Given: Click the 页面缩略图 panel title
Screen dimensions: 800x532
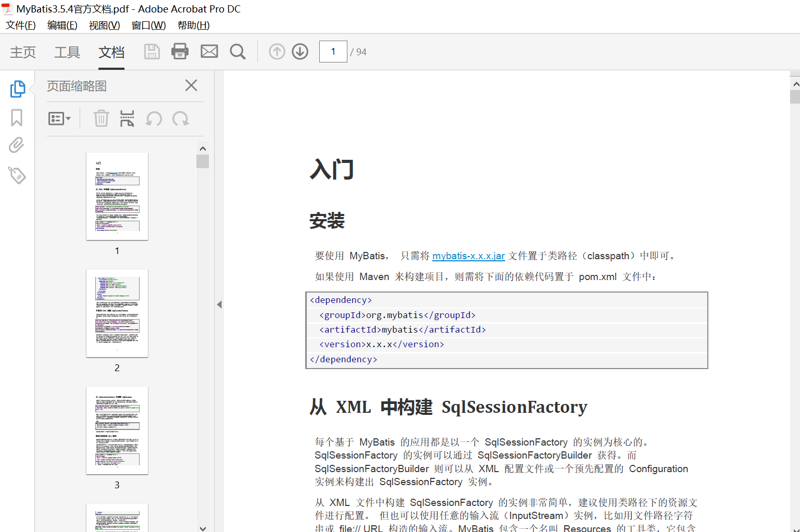Looking at the screenshot, I should [77, 86].
